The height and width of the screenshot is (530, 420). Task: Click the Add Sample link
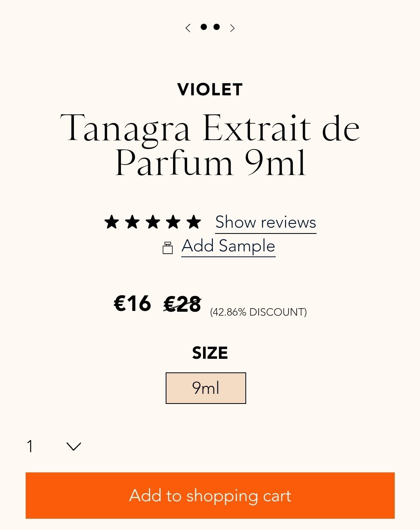click(x=228, y=246)
